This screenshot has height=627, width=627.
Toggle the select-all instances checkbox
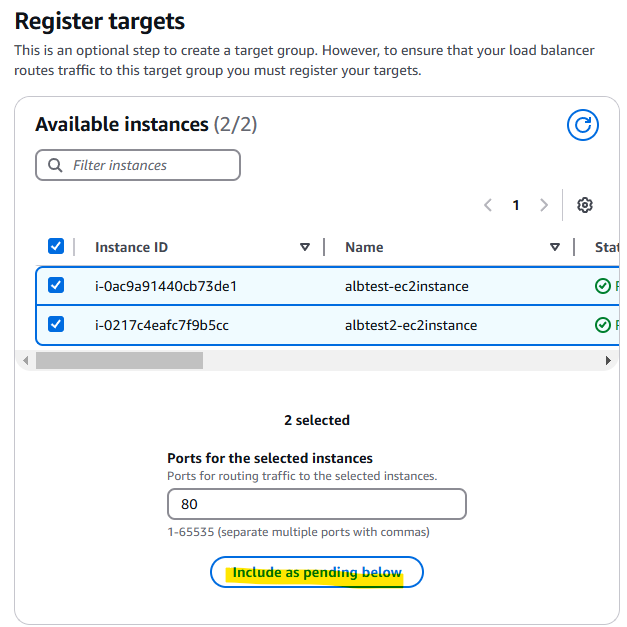[56, 246]
